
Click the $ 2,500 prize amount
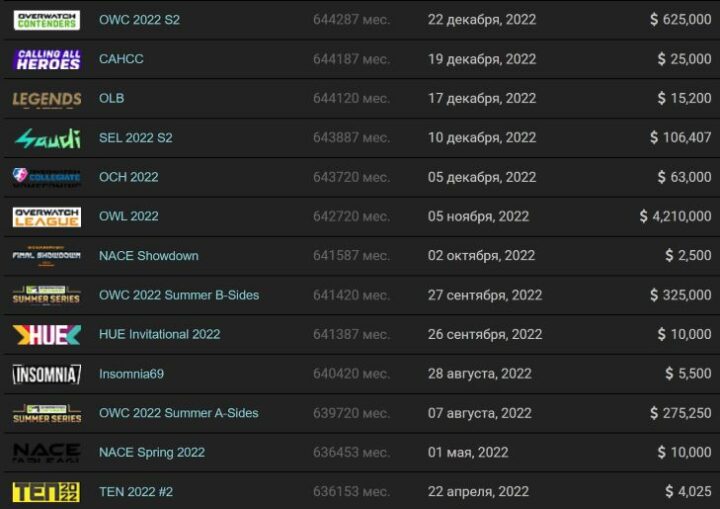click(688, 255)
